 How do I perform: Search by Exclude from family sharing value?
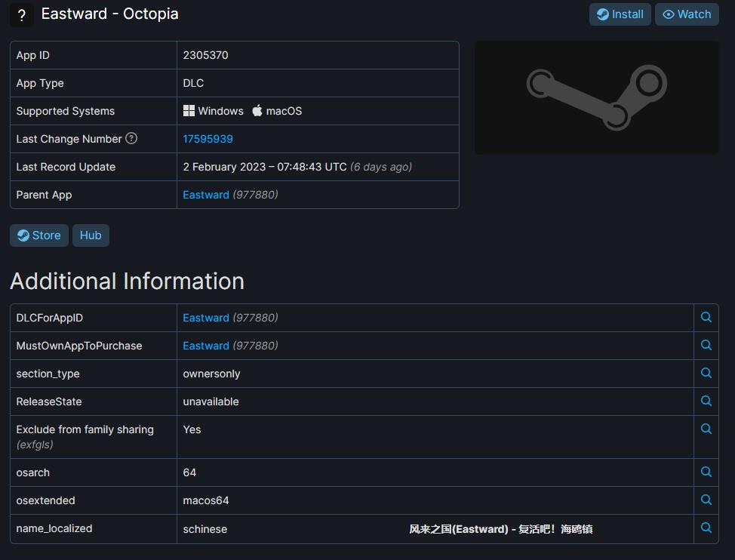pyautogui.click(x=706, y=429)
